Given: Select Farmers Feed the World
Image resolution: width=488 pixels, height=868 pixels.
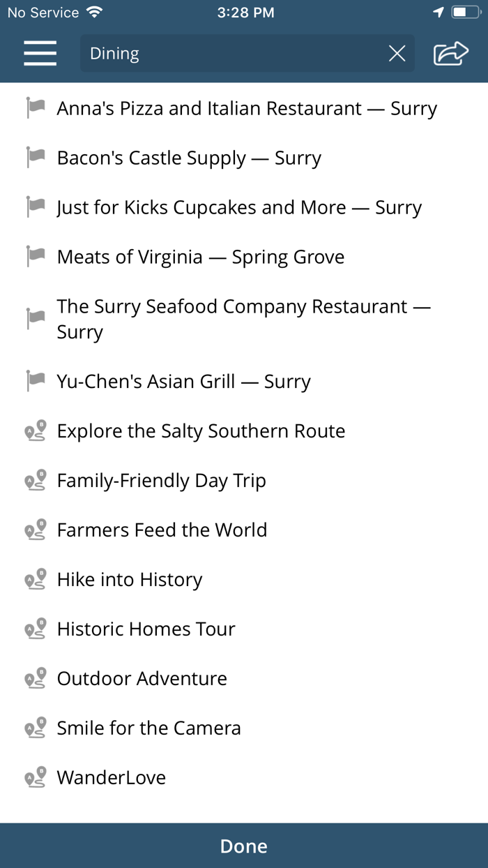Looking at the screenshot, I should click(x=162, y=530).
